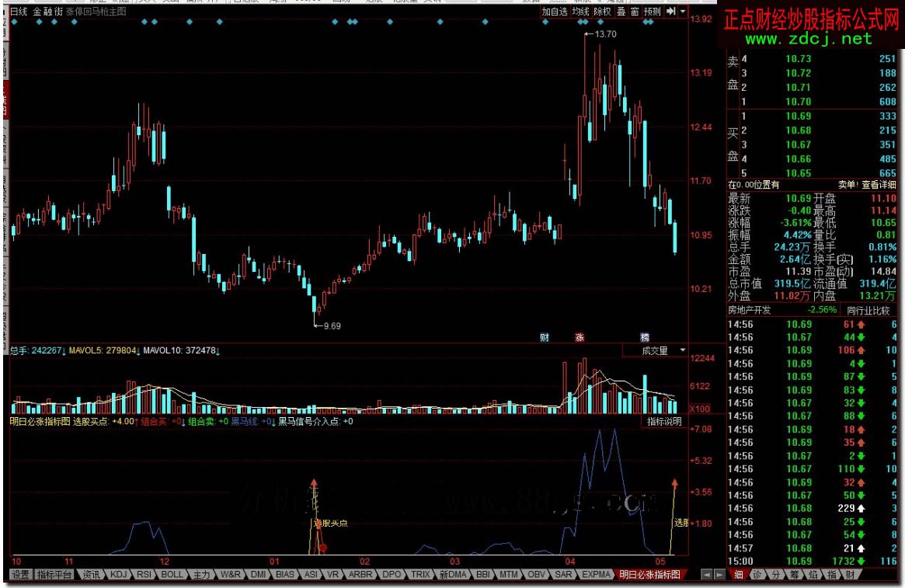Image resolution: width=905 pixels, height=588 pixels.
Task: Click the 叠 overlay icon in chart toolbar
Action: point(621,12)
